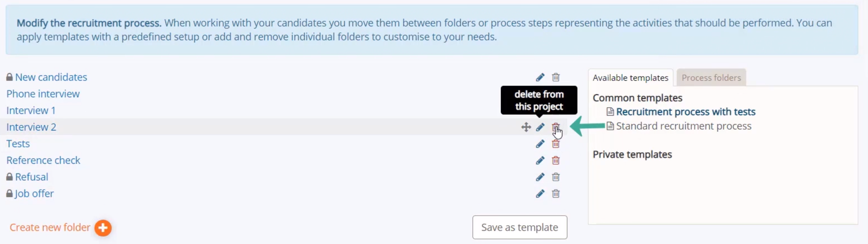The image size is (868, 244).
Task: Click the trash icon for New candidates
Action: [556, 77]
